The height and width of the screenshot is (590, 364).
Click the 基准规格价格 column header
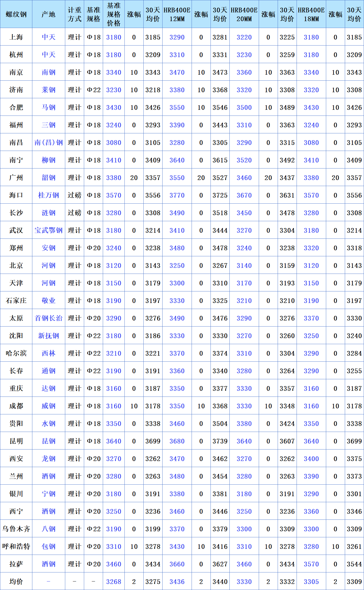[114, 14]
